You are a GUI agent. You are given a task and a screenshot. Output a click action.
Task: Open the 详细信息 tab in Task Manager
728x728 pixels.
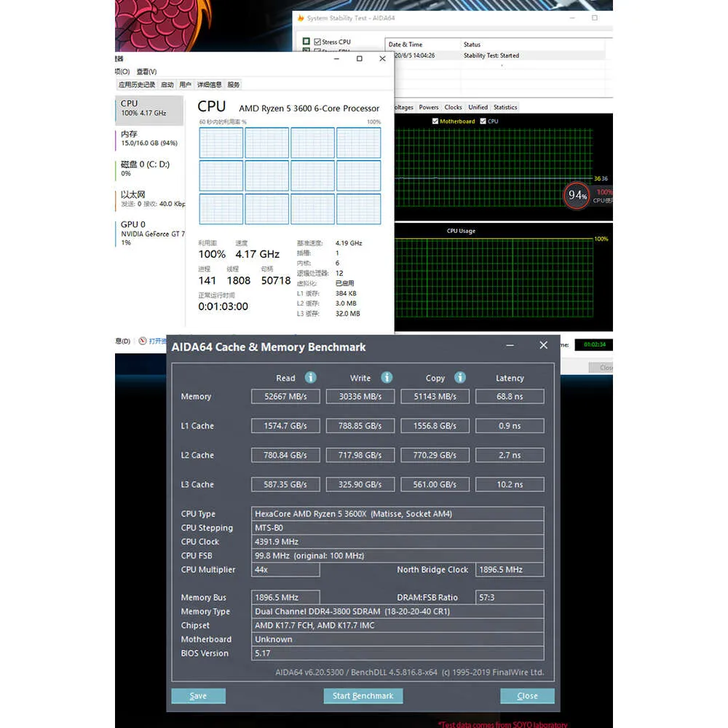point(210,84)
